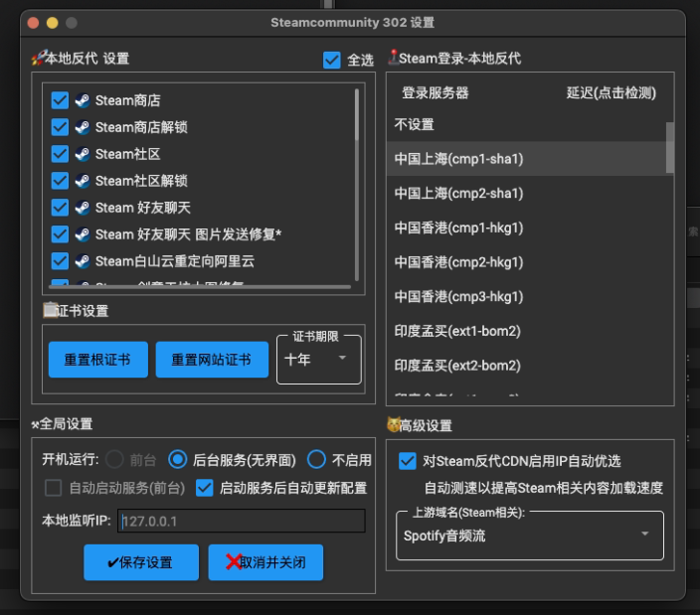This screenshot has width=700, height=615.
Task: Click the Steam icon beside Steam商店解锁
Action: pos(83,127)
